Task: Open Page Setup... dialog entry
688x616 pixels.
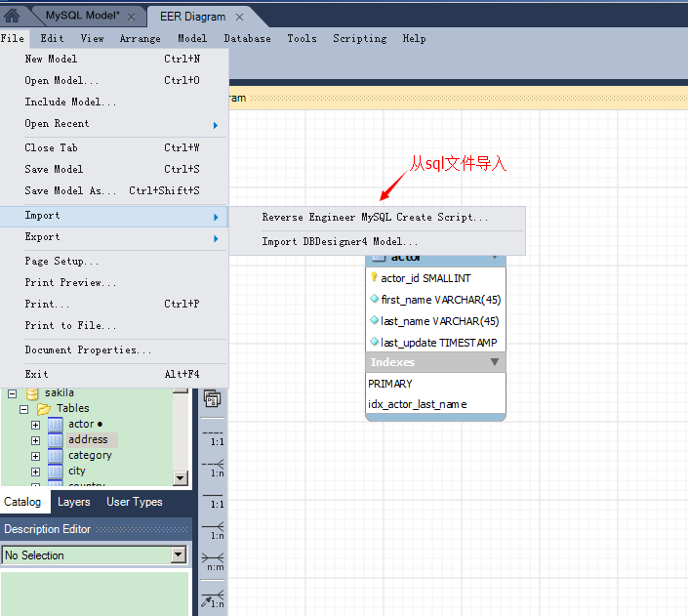Action: (x=114, y=262)
